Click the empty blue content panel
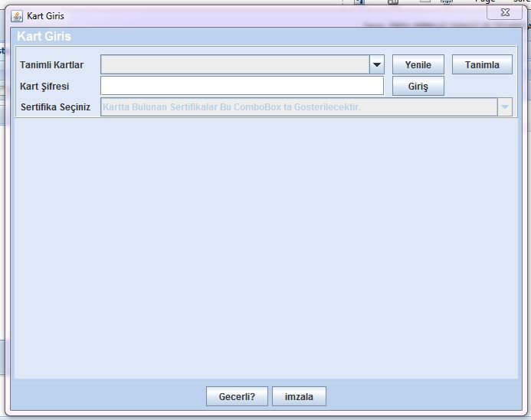 (265, 245)
